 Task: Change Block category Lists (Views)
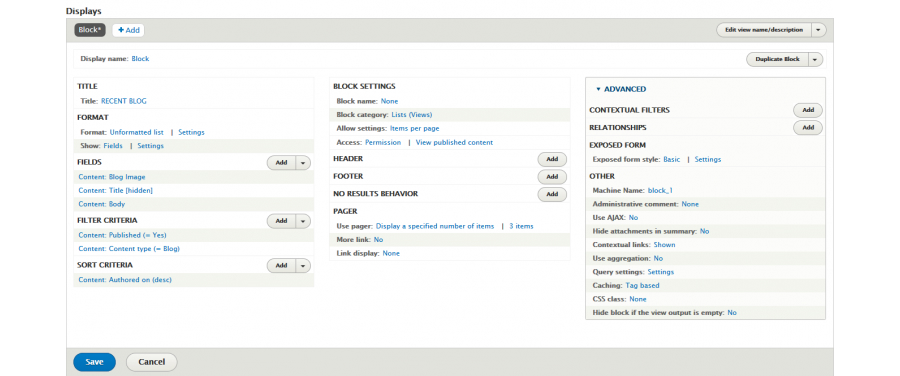click(412, 114)
